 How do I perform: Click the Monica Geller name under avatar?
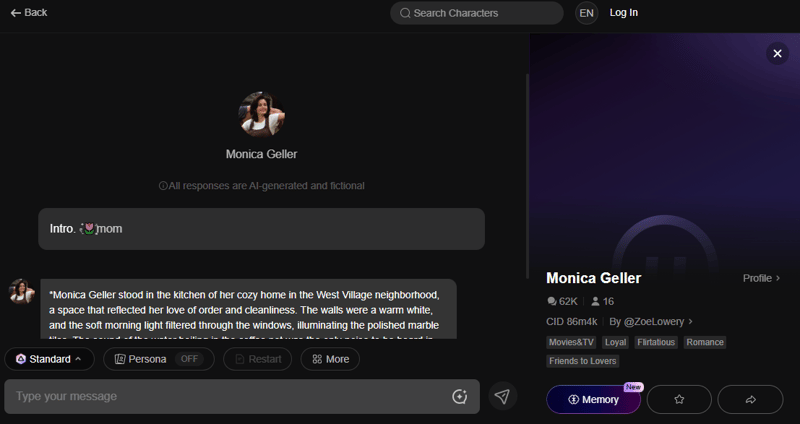[261, 154]
